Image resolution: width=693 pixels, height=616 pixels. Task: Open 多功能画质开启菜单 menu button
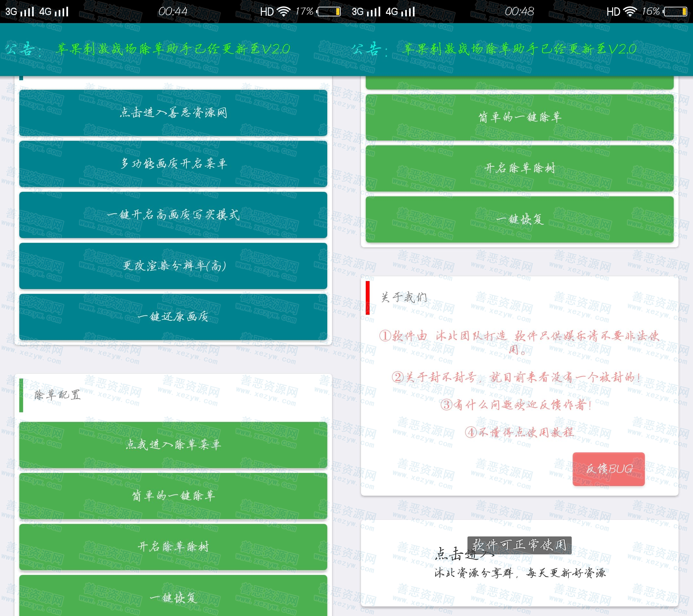pos(173,164)
